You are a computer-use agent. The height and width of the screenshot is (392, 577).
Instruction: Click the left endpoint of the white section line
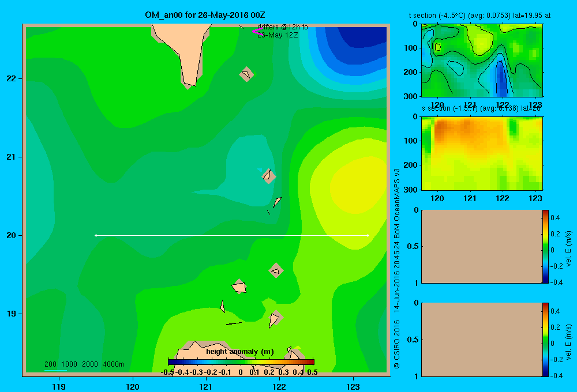coord(96,235)
